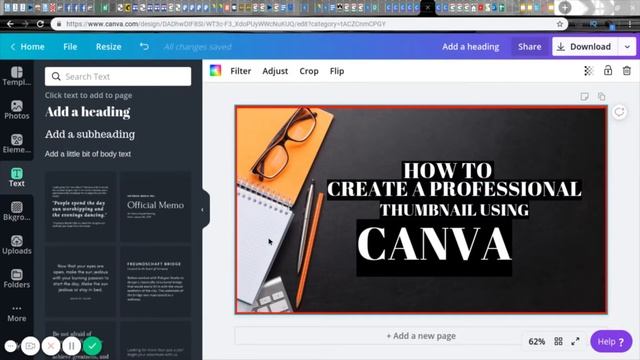
Task: Open the File menu
Action: click(70, 47)
